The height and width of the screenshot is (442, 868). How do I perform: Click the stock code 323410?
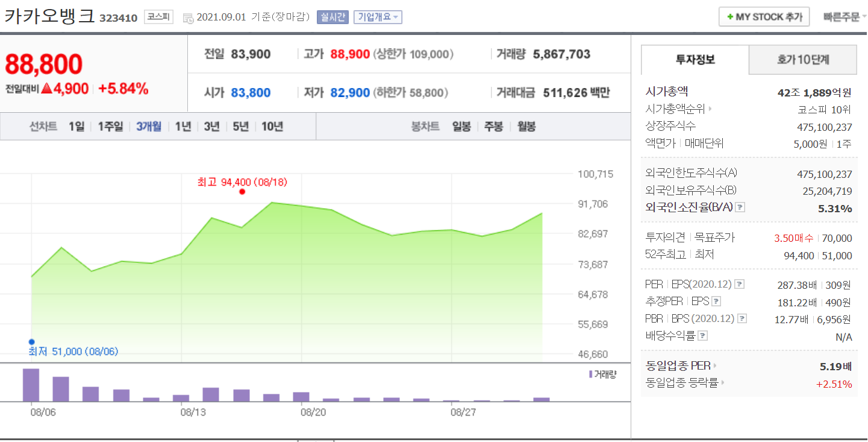119,18
